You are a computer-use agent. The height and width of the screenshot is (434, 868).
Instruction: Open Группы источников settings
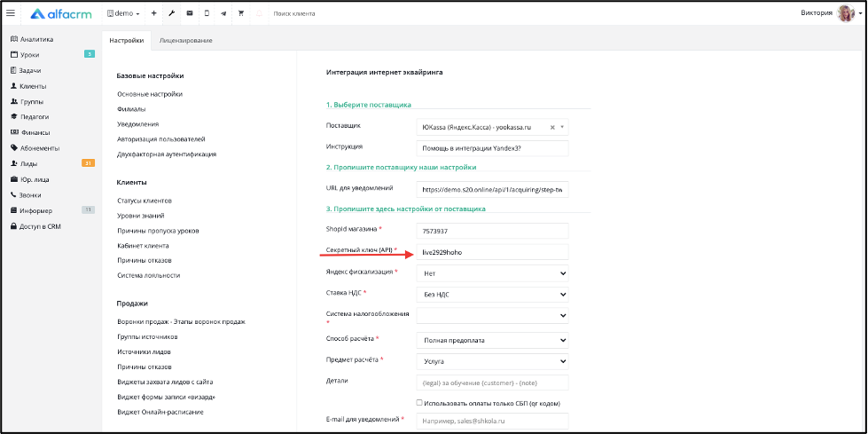coord(147,336)
